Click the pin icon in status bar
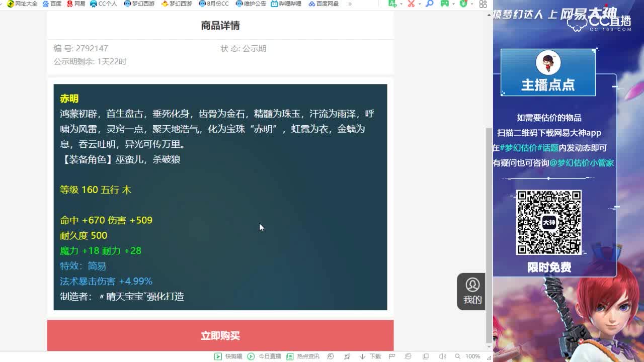 (x=347, y=356)
